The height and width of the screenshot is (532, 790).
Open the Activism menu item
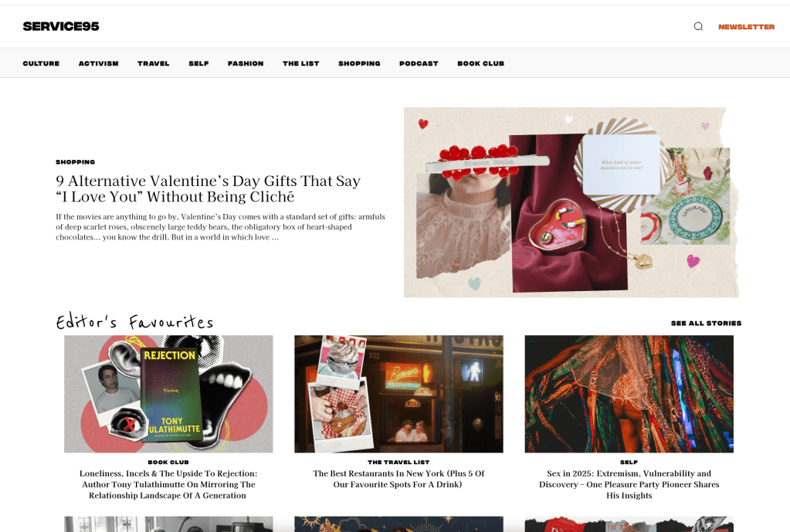pyautogui.click(x=98, y=63)
